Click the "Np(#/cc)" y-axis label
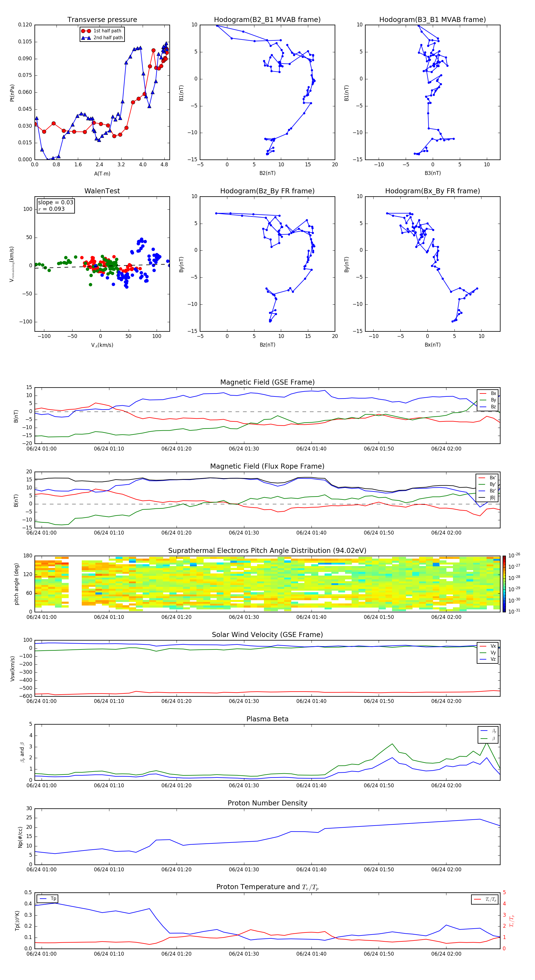535x980 pixels. [x=20, y=837]
